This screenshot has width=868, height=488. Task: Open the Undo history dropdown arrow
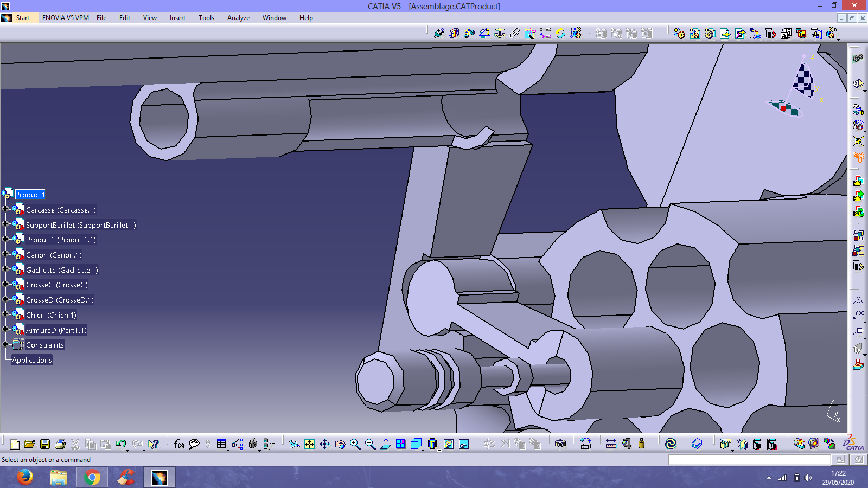click(127, 450)
